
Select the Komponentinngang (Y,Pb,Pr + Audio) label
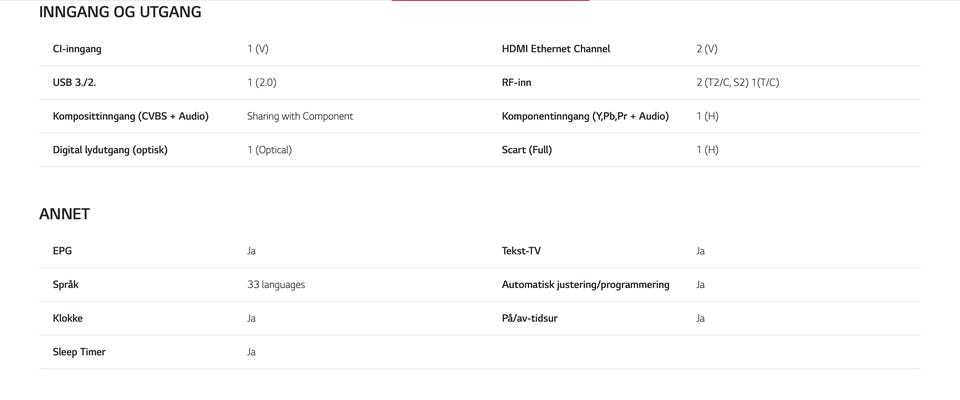coord(585,116)
